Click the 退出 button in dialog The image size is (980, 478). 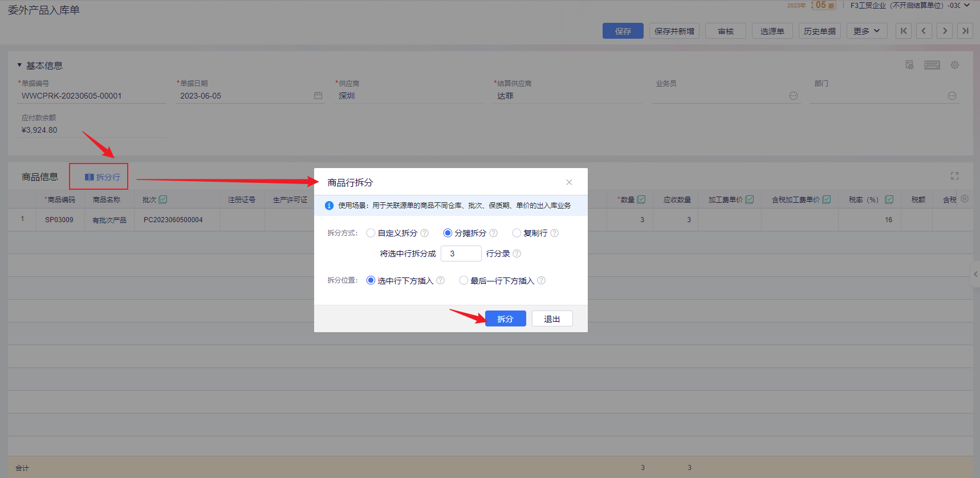click(x=552, y=318)
